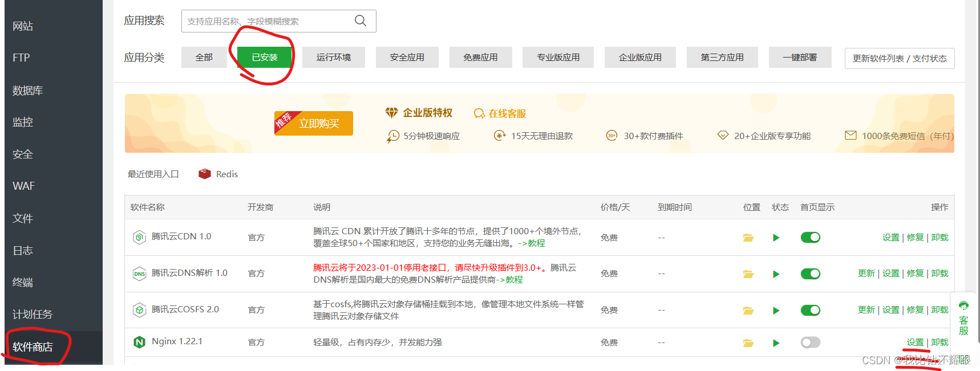
Task: Toggle homepage display for 腾讯云DNS解析
Action: (x=810, y=274)
